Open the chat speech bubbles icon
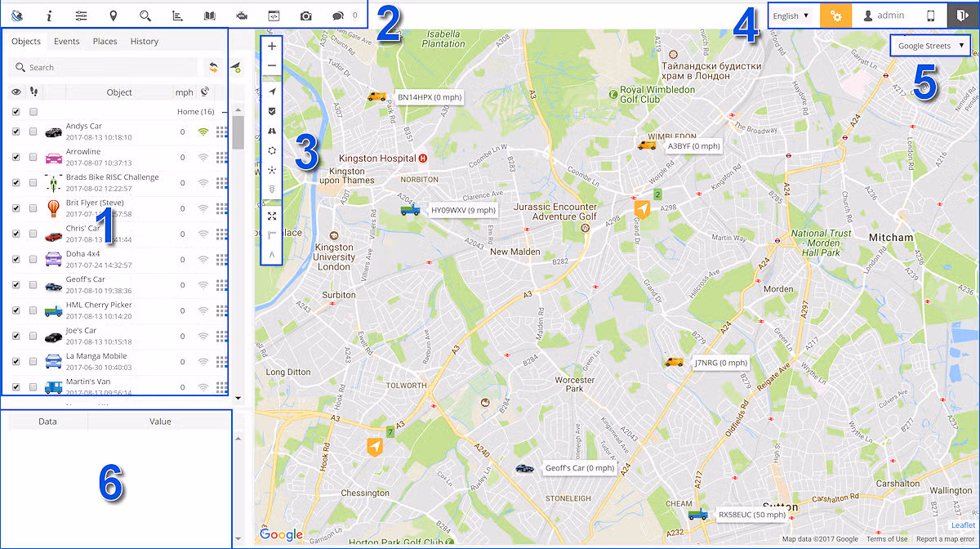Viewport: 980px width, 549px height. click(x=337, y=16)
